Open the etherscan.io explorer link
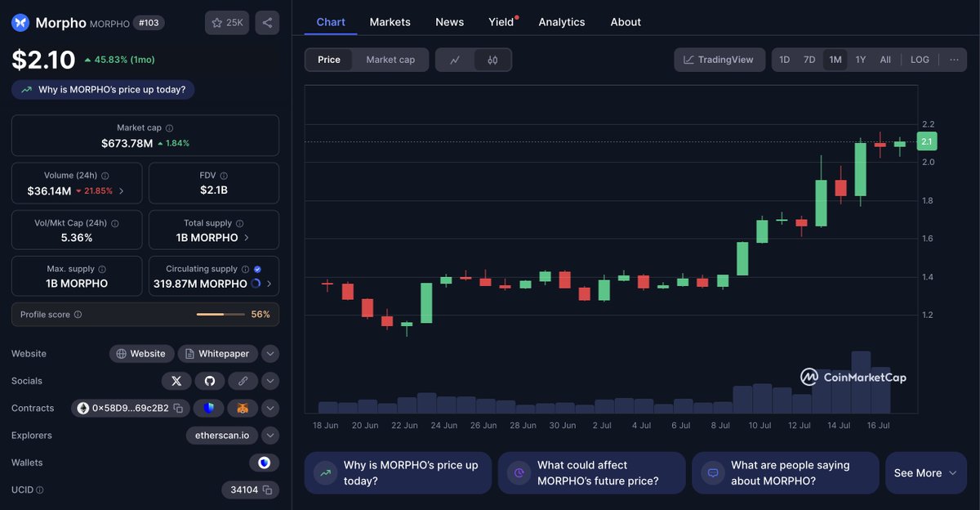 pos(223,436)
